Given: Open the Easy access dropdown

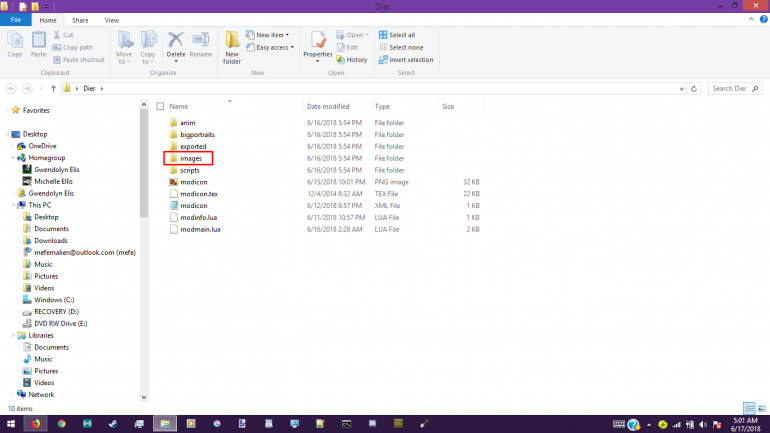Looking at the screenshot, I should 272,47.
